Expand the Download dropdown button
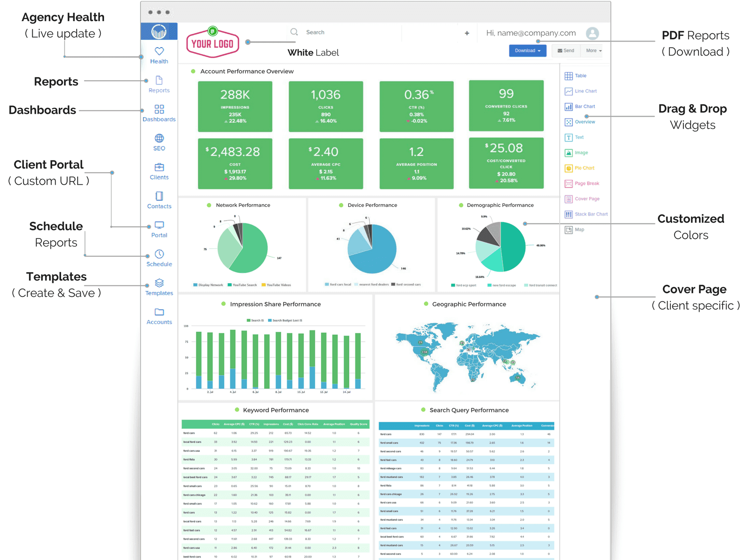This screenshot has height=560, width=747. 527,51
